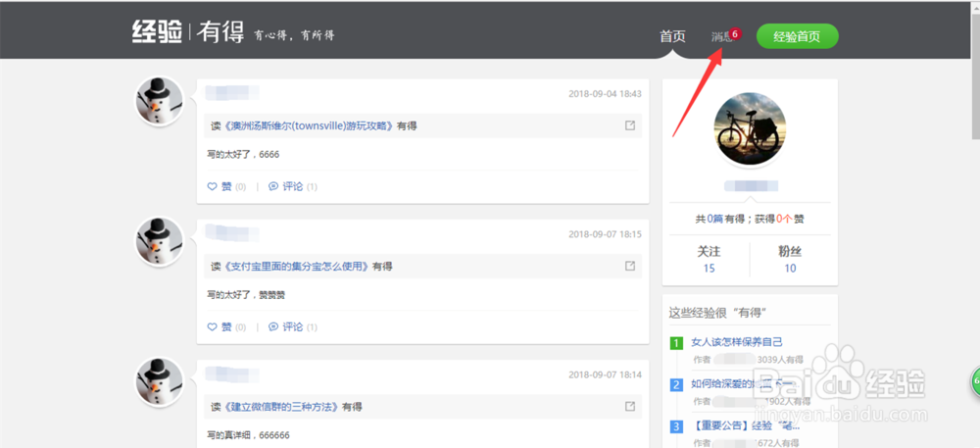Image resolution: width=980 pixels, height=448 pixels.
Task: Click snowman avatar beside 2018-09-04 18:43 post
Action: [x=160, y=101]
